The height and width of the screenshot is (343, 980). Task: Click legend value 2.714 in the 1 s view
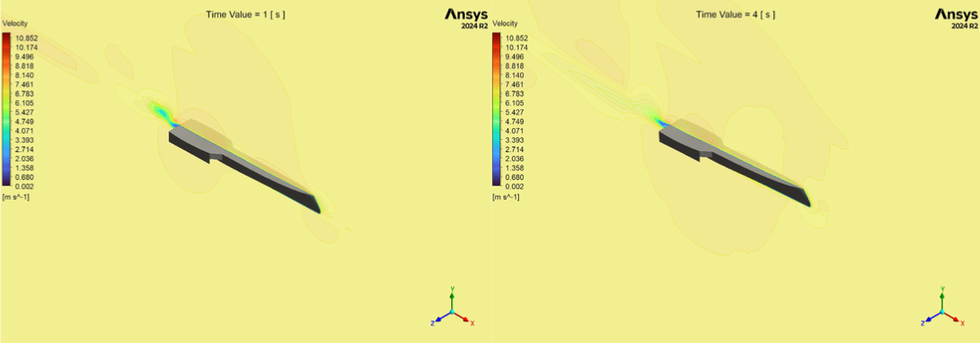click(25, 150)
